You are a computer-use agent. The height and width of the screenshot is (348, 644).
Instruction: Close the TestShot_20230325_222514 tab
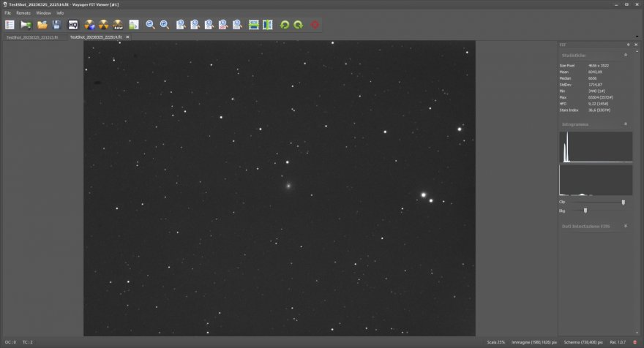pyautogui.click(x=127, y=37)
